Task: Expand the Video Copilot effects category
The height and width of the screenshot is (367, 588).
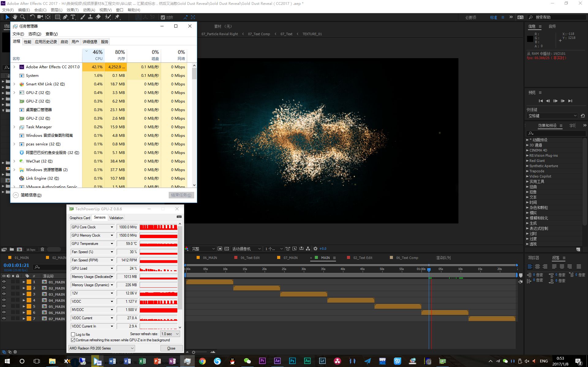Action: (527, 176)
